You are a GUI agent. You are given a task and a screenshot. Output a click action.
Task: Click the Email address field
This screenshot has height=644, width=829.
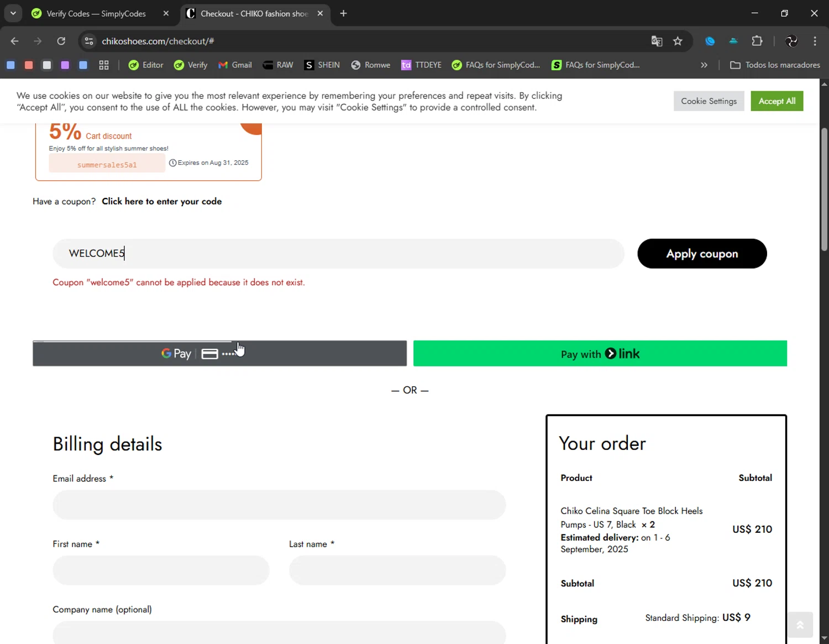point(279,505)
